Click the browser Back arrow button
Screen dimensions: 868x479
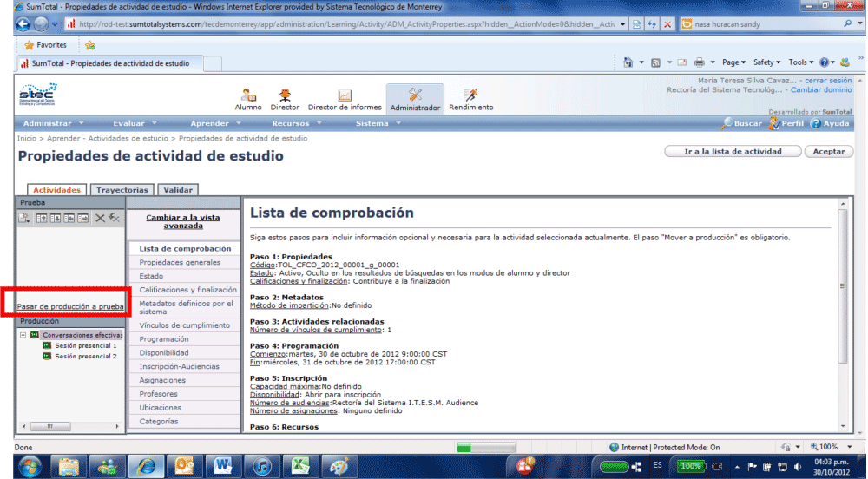click(x=23, y=24)
